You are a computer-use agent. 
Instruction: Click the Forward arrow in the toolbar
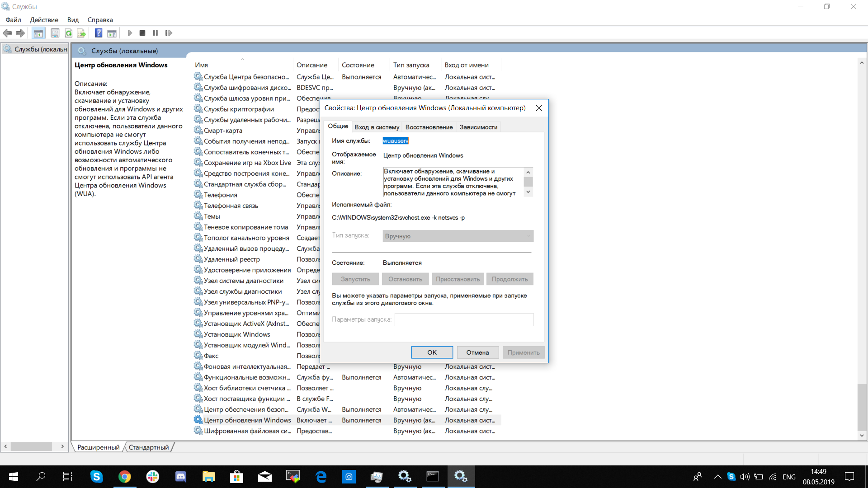click(x=20, y=33)
